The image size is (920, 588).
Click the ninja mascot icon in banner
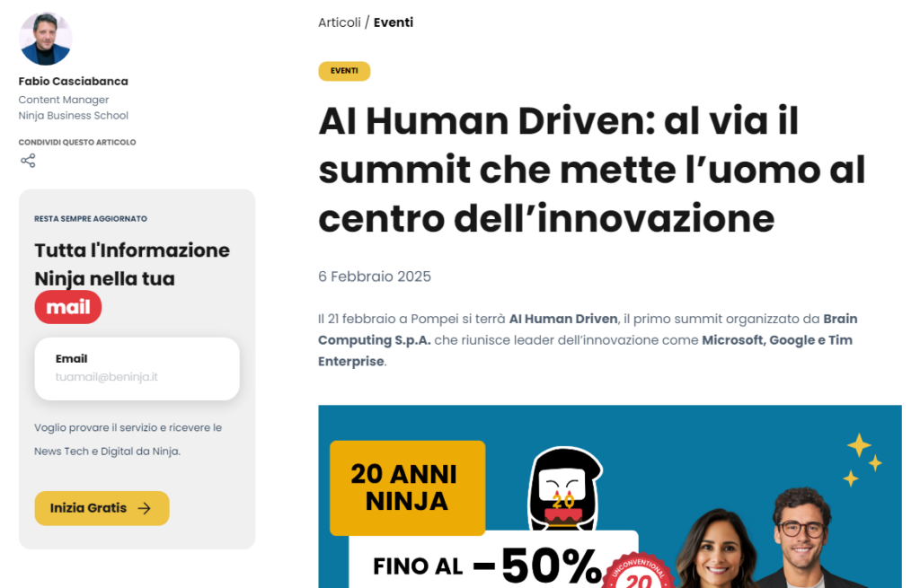coord(565,489)
